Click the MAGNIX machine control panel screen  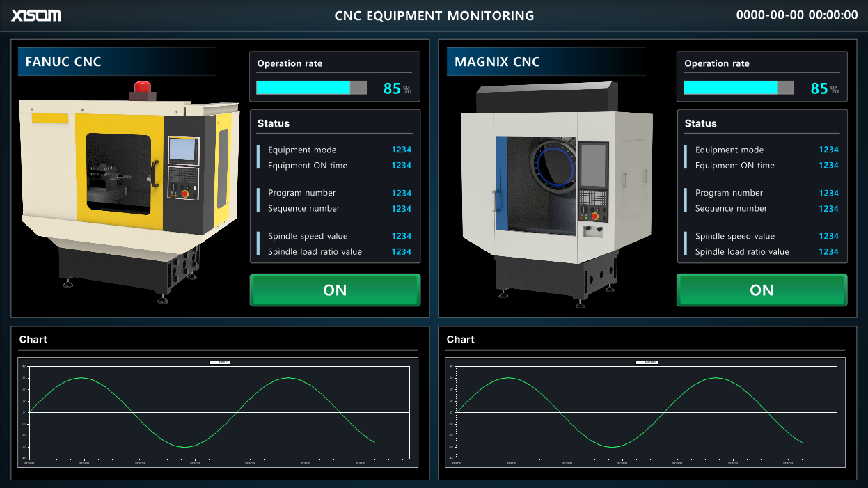pyautogui.click(x=594, y=166)
